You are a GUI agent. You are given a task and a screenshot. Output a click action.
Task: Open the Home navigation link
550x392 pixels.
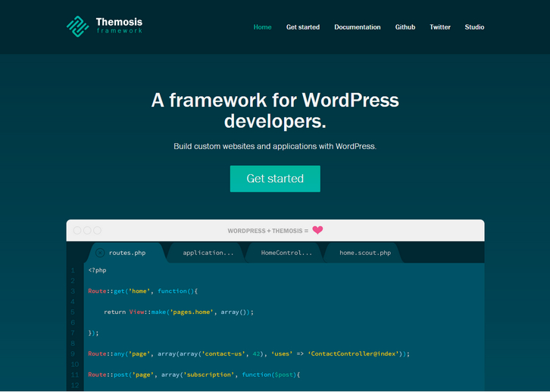(x=262, y=27)
